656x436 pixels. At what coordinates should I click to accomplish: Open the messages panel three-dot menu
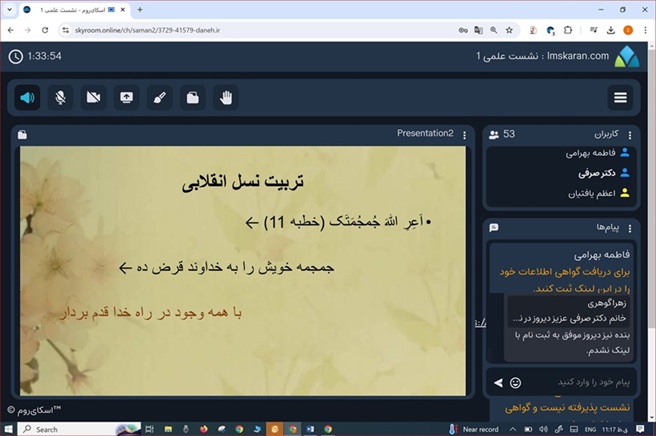pos(630,228)
